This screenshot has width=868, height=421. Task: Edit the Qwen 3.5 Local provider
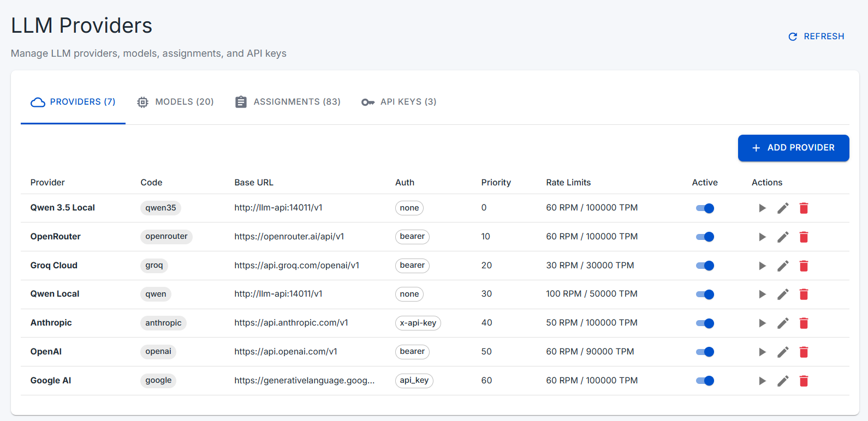[783, 208]
